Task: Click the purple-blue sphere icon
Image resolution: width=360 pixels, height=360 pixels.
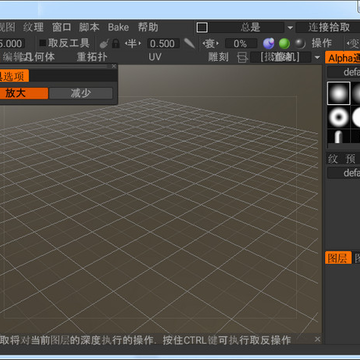Action: (x=269, y=43)
